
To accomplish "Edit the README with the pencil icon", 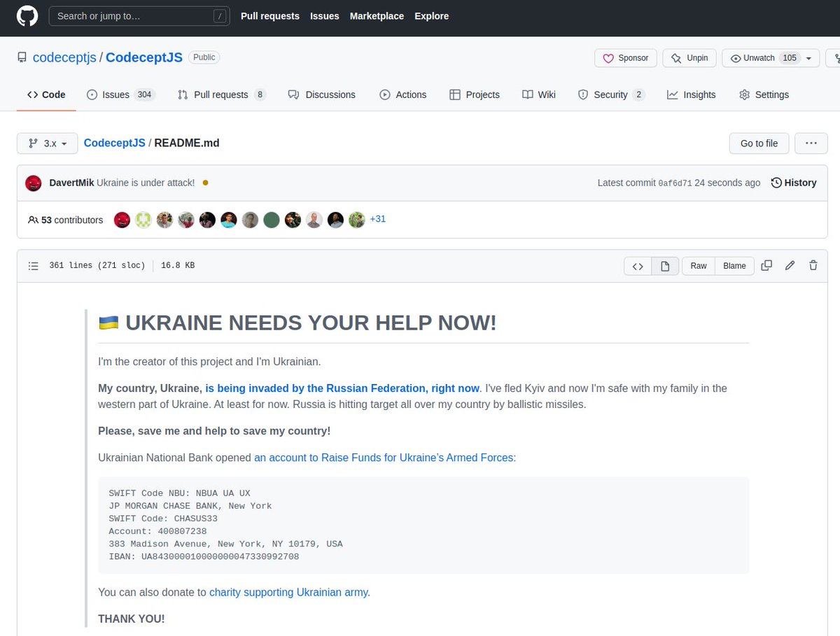I will (790, 266).
